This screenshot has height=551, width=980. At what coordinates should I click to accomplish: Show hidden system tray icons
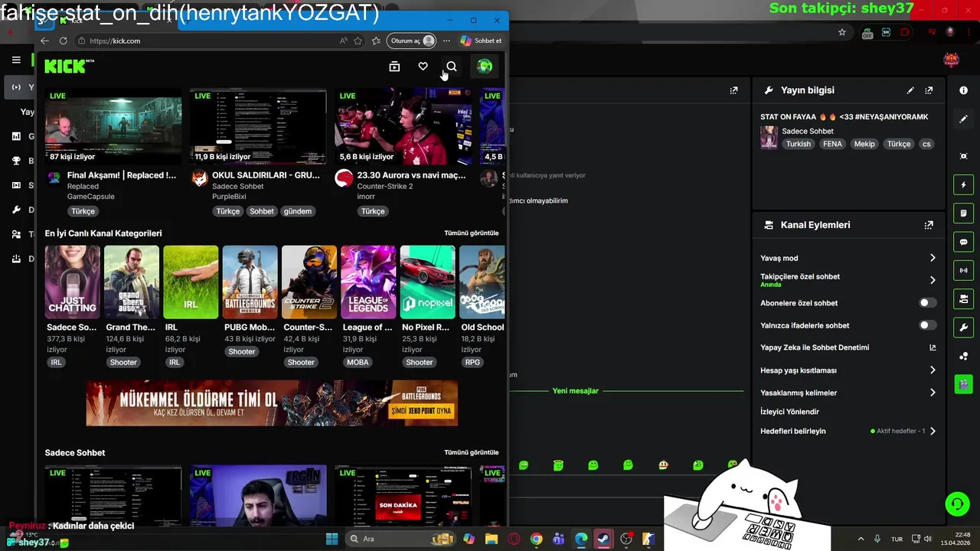coord(861,539)
